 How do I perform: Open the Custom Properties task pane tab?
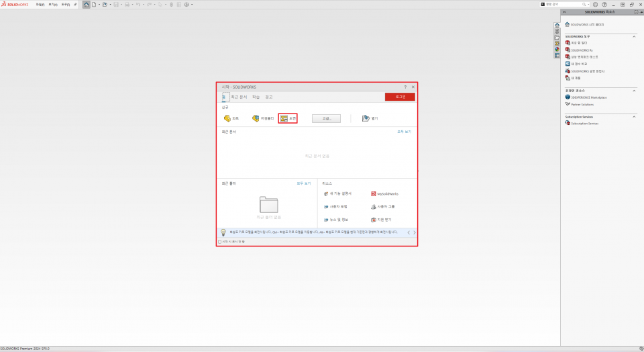tap(557, 56)
